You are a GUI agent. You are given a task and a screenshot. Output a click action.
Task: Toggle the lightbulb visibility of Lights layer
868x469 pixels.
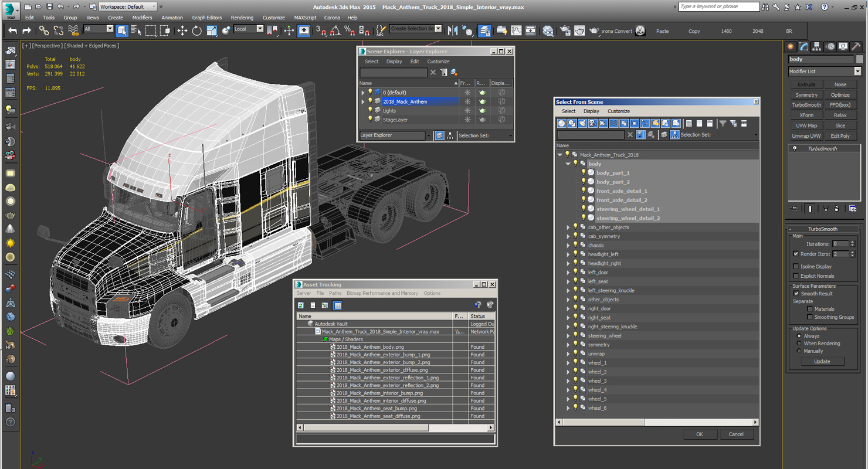point(370,110)
